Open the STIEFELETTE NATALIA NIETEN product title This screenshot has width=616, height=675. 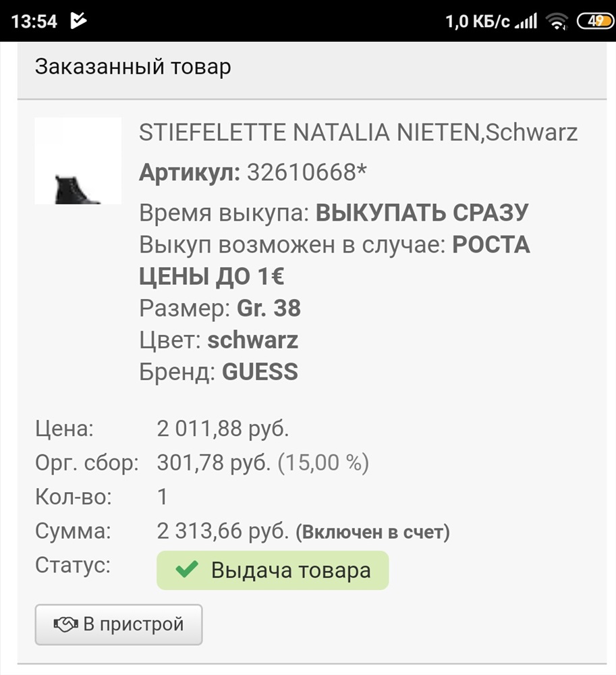point(358,132)
